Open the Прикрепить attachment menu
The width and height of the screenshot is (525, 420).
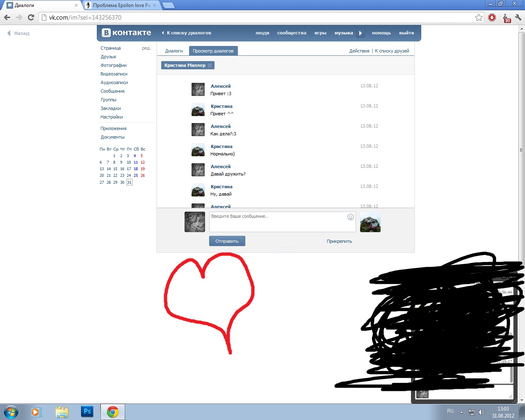[x=339, y=241]
